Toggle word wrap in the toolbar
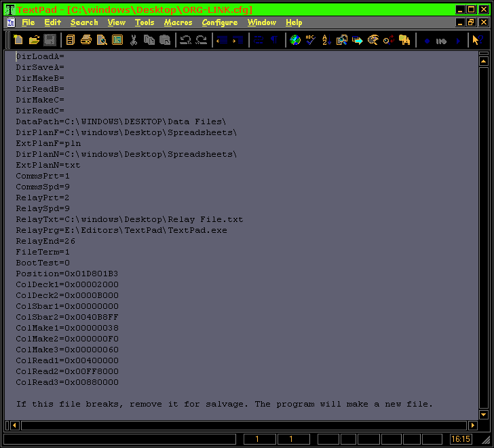Viewport: 494px width, 448px height. point(259,40)
